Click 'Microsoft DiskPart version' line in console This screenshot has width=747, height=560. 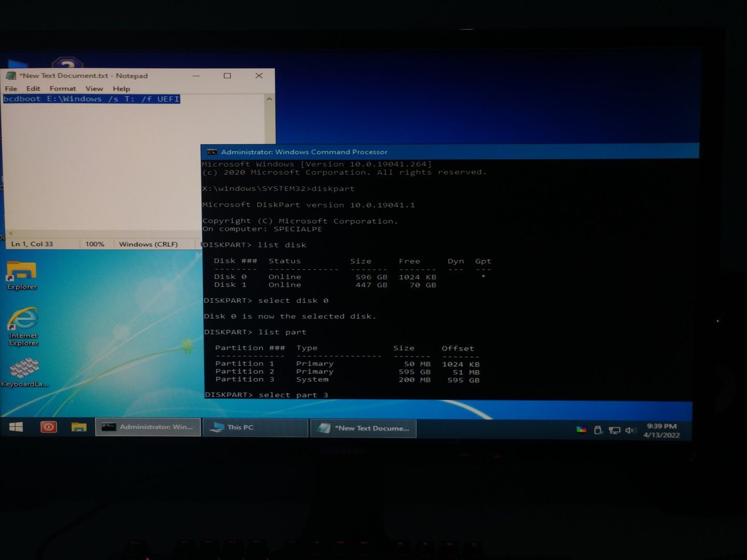309,205
